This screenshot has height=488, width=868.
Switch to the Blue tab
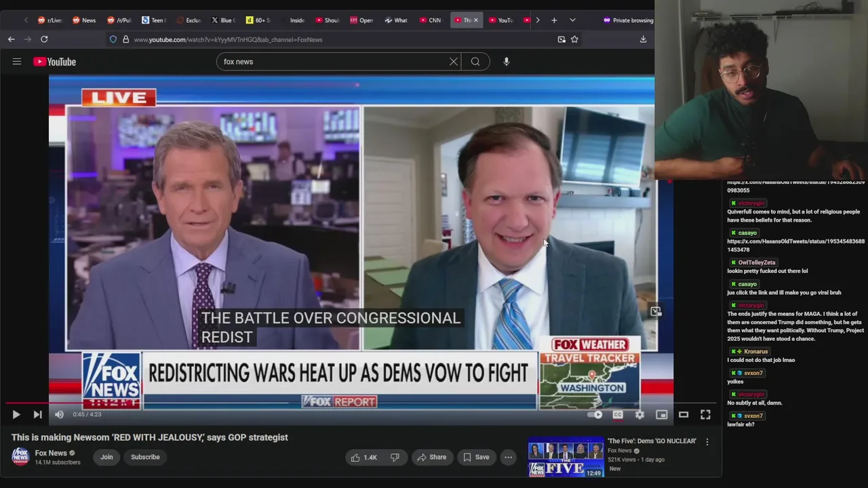coord(224,20)
